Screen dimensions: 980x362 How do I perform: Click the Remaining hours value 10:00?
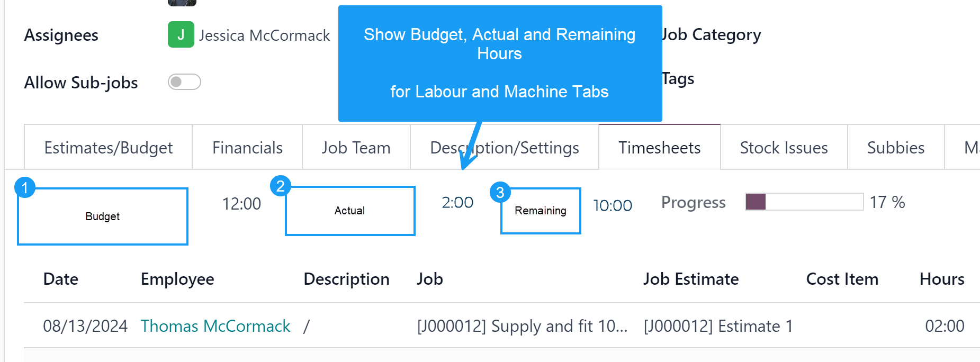click(612, 205)
